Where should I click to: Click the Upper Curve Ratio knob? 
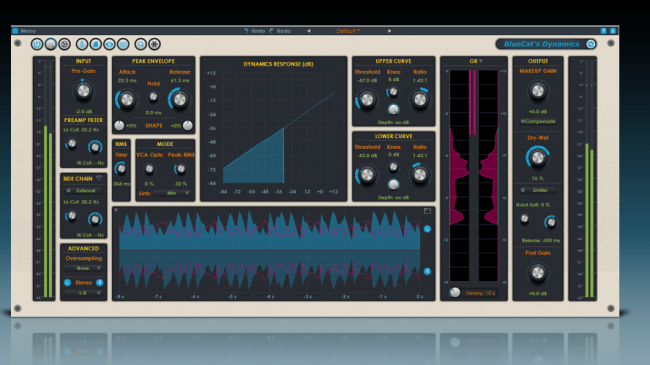pyautogui.click(x=420, y=100)
